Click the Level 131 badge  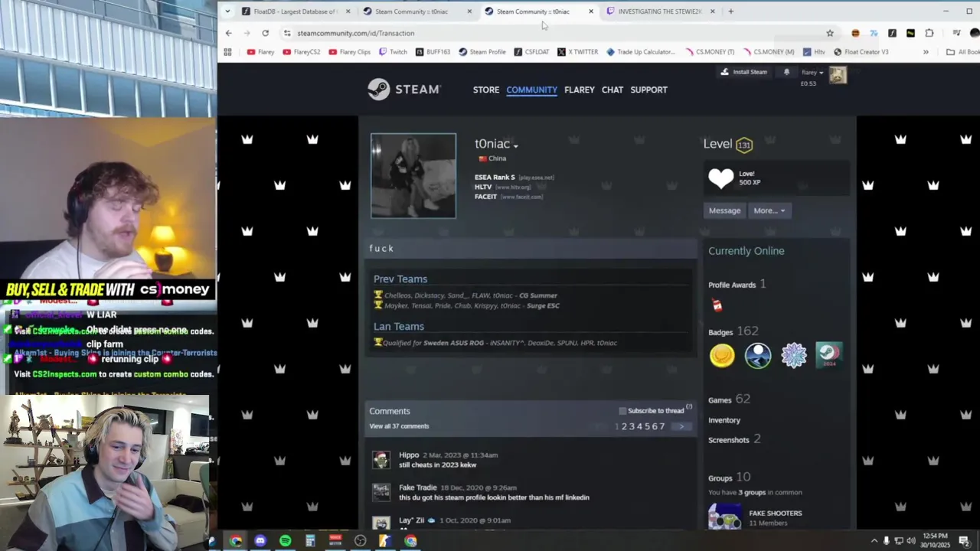pos(743,145)
